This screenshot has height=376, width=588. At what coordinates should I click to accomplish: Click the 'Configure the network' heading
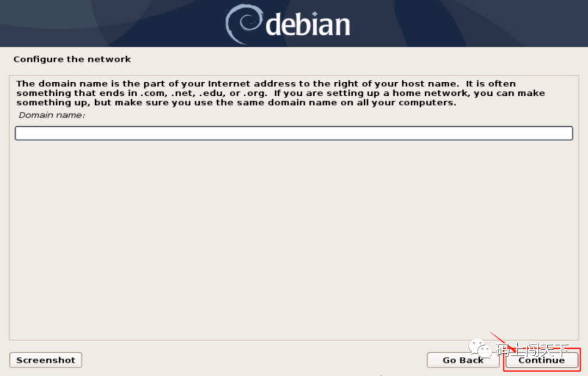[72, 59]
